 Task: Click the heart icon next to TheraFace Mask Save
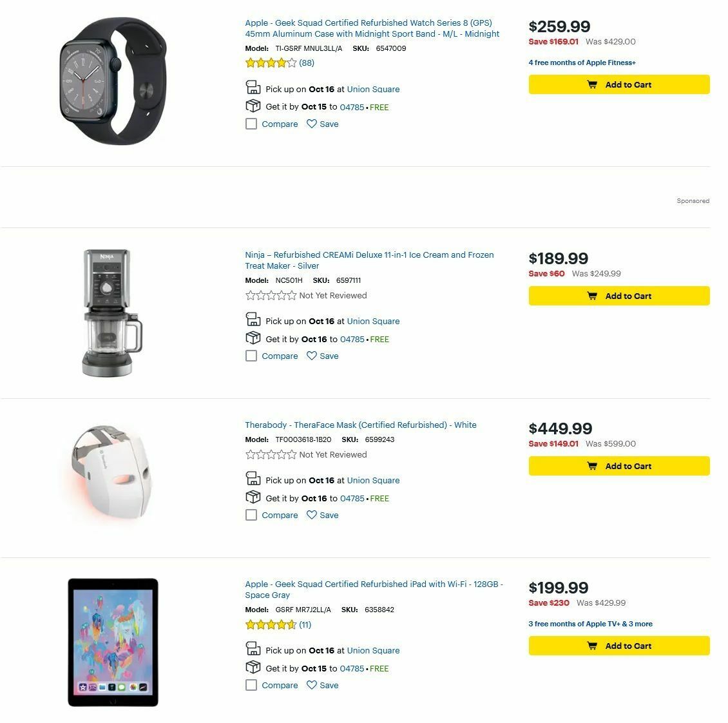coord(311,515)
